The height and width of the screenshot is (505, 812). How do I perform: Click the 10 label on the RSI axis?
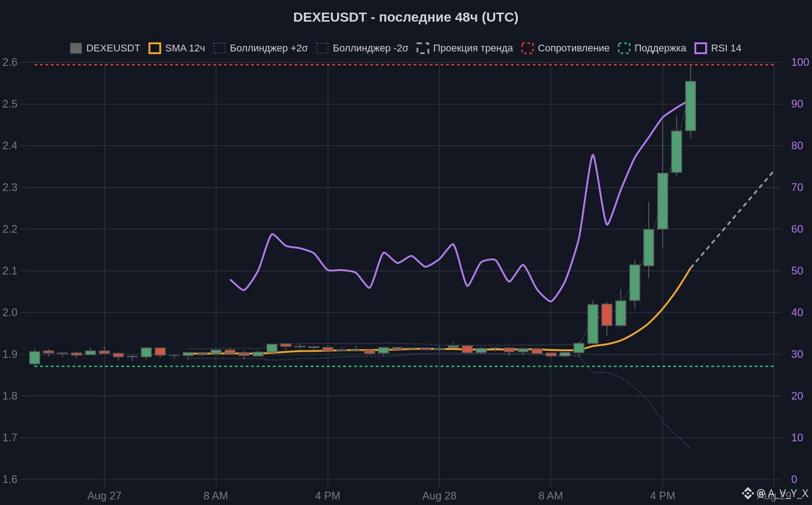pos(797,438)
